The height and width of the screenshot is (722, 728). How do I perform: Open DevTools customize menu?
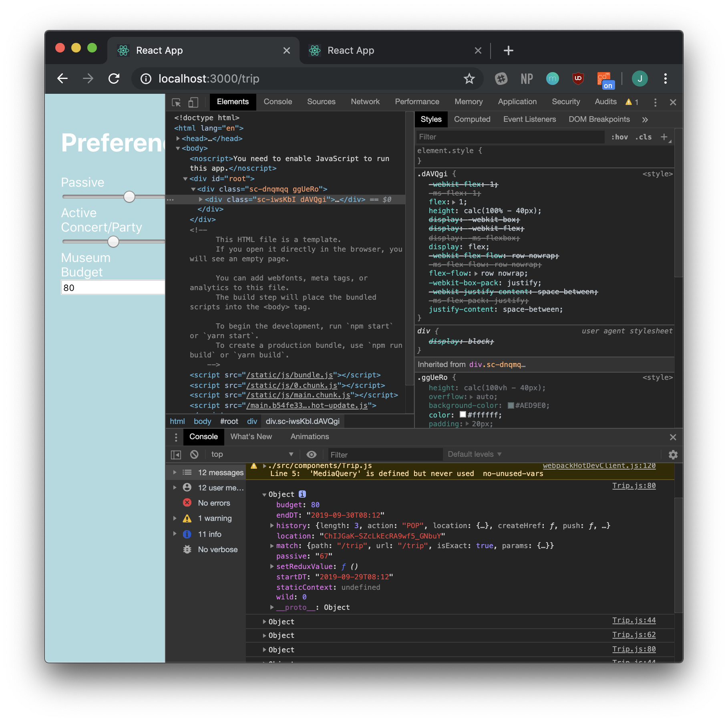tap(655, 102)
